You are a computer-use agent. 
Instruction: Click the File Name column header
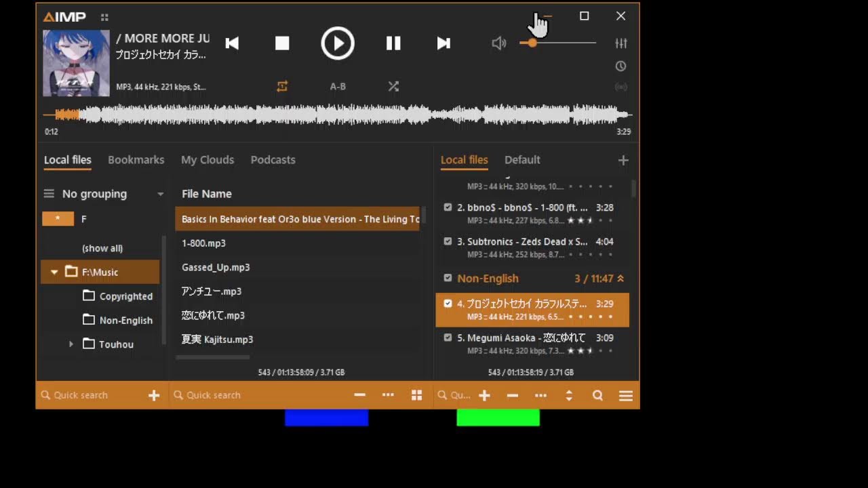[207, 194]
